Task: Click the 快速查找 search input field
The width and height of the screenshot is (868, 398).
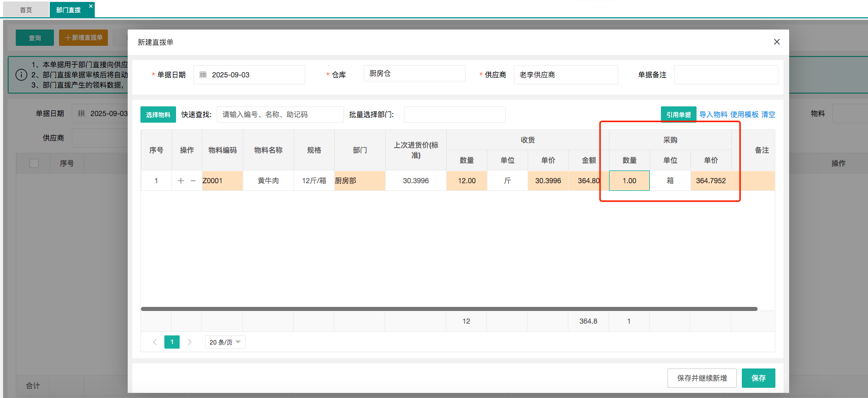Action: click(x=280, y=115)
